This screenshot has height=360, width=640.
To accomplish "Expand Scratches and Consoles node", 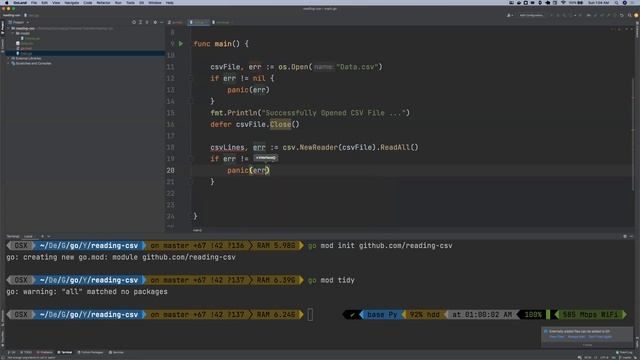I will [9, 63].
